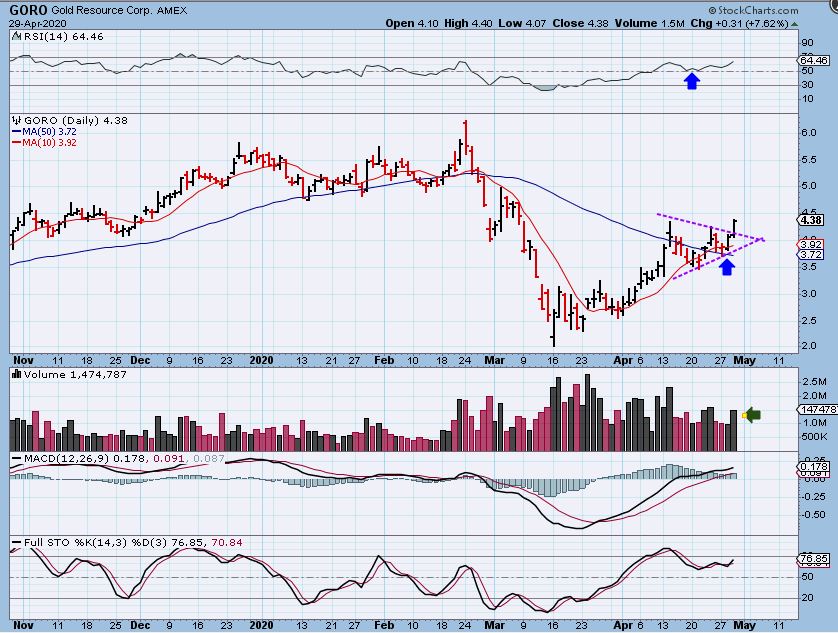Screen dimensions: 838x633
Task: Click the 2.5M volume axis label
Action: (814, 382)
